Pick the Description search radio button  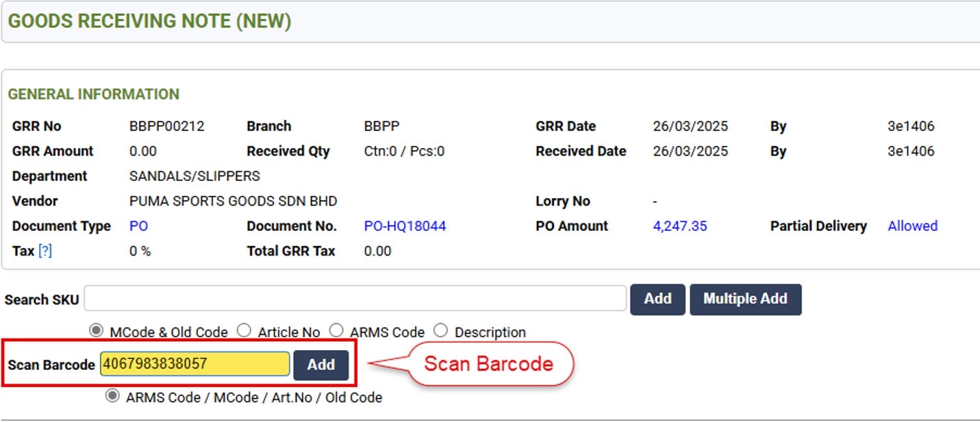click(x=441, y=331)
